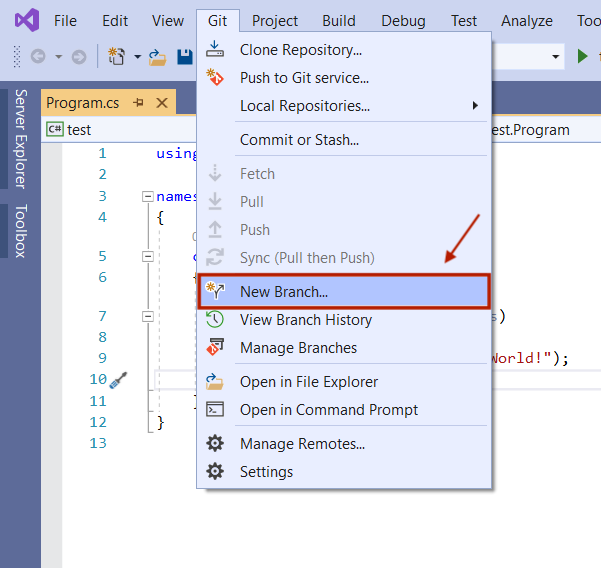Collapse the namespace block on line 3
Screen dimensions: 601x568
148,196
